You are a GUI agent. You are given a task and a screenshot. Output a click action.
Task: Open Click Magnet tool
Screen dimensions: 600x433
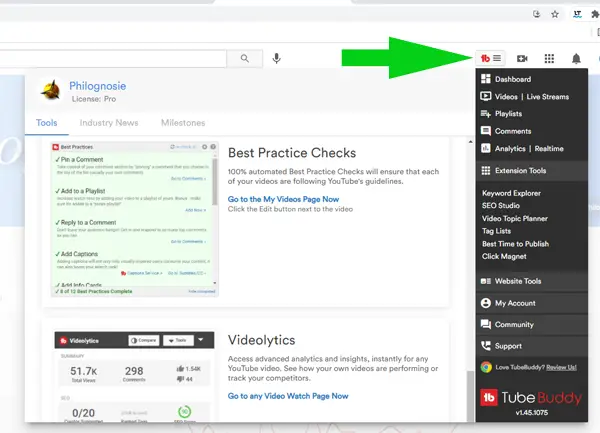[504, 256]
